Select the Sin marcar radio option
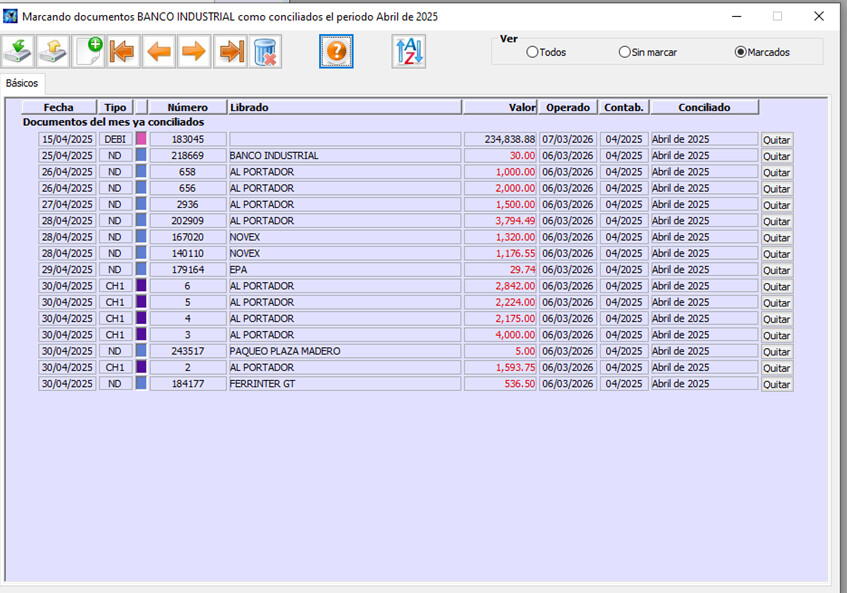 coord(625,52)
